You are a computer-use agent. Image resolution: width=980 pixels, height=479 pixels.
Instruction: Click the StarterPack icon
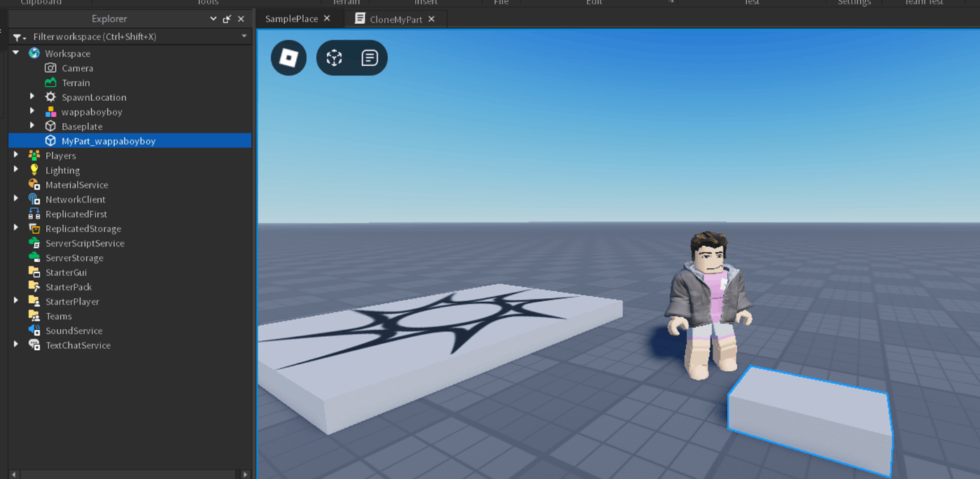tap(34, 287)
